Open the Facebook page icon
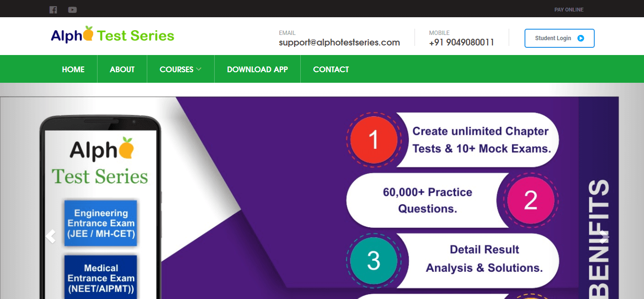This screenshot has width=644, height=299. (53, 10)
